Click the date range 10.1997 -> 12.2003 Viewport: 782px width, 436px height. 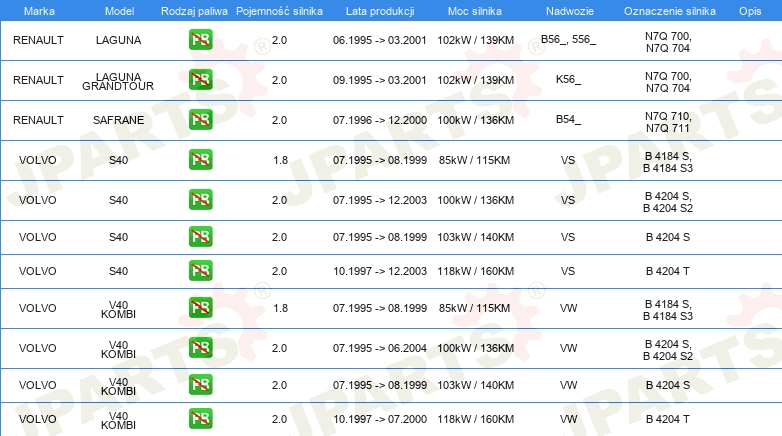pyautogui.click(x=380, y=271)
